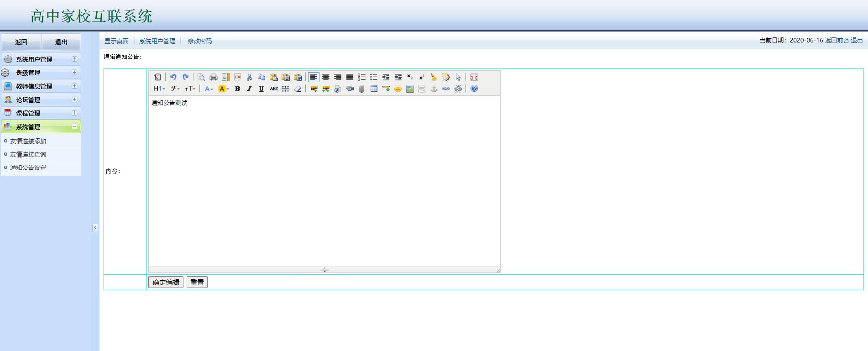The width and height of the screenshot is (868, 351).
Task: Choose paste from Word icon
Action: [298, 77]
